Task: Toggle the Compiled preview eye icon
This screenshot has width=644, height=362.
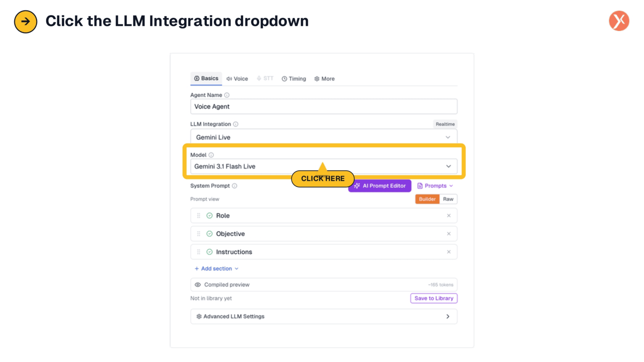Action: tap(198, 285)
